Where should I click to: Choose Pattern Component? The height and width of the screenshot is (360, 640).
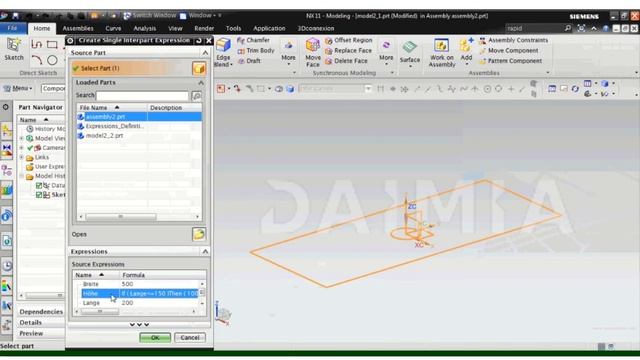[510, 61]
